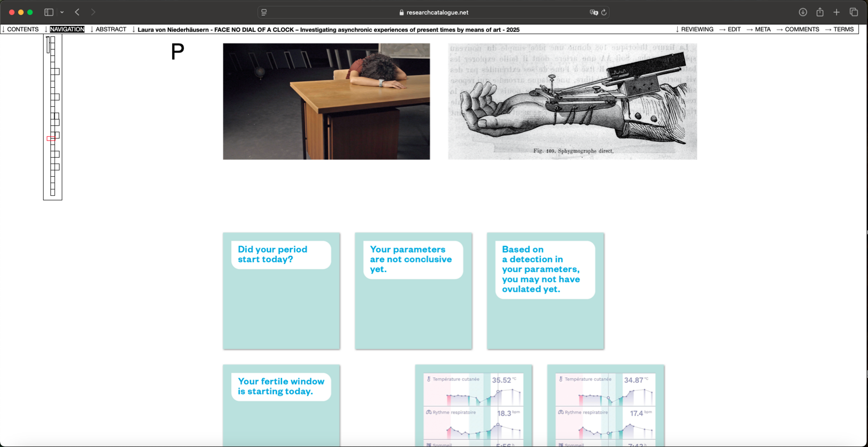Screen dimensions: 868x447
Task: Open the COMMENTS section
Action: click(x=798, y=29)
